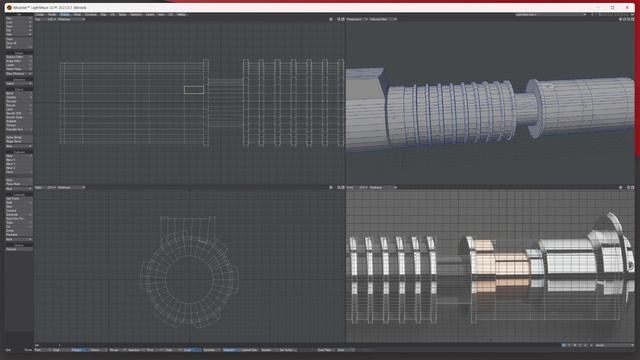
Task: Switch to the Multiply tab
Action: (x=65, y=15)
